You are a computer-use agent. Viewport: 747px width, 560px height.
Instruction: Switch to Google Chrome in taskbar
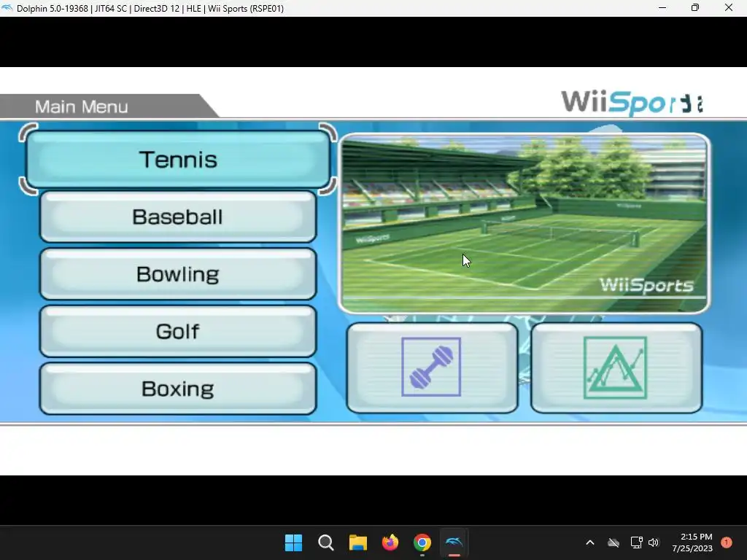422,542
